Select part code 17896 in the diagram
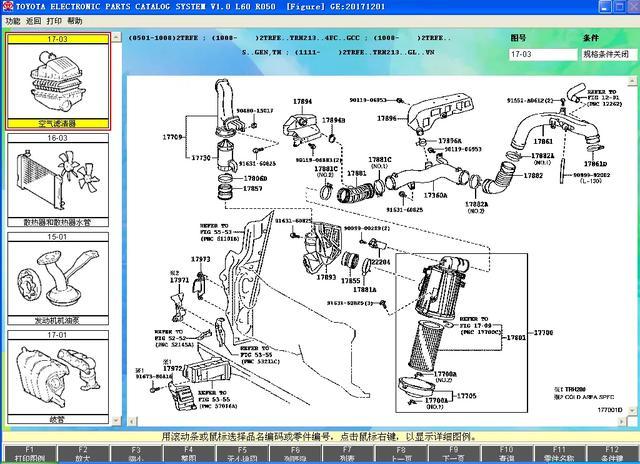 tap(387, 118)
